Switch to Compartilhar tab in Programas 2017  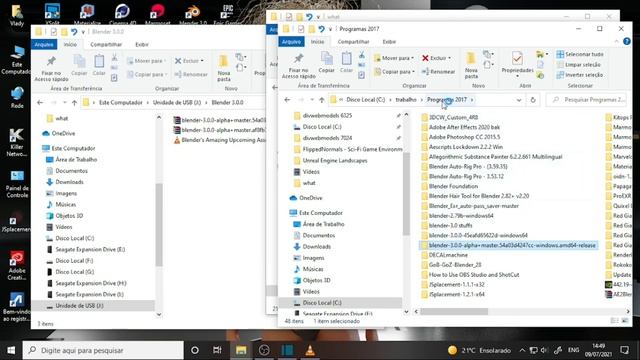click(x=353, y=42)
